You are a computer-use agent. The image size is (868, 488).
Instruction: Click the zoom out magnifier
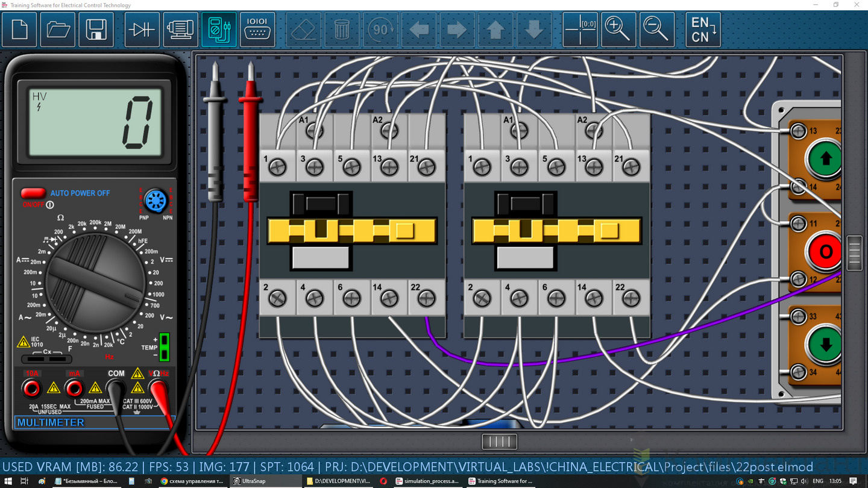click(657, 30)
